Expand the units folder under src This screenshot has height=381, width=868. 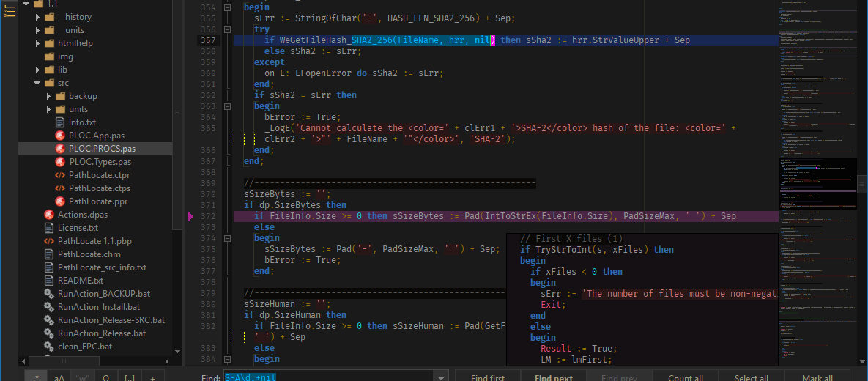(x=48, y=109)
